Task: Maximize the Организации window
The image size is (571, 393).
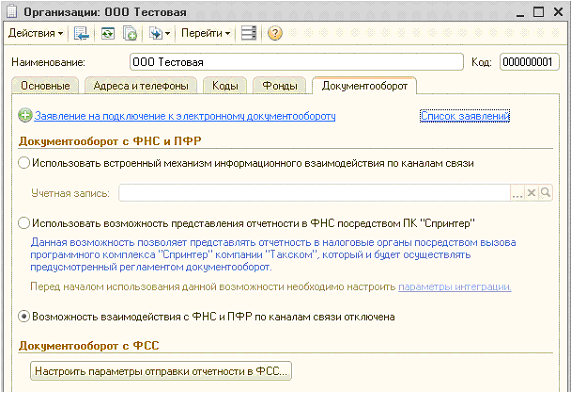Action: click(539, 12)
